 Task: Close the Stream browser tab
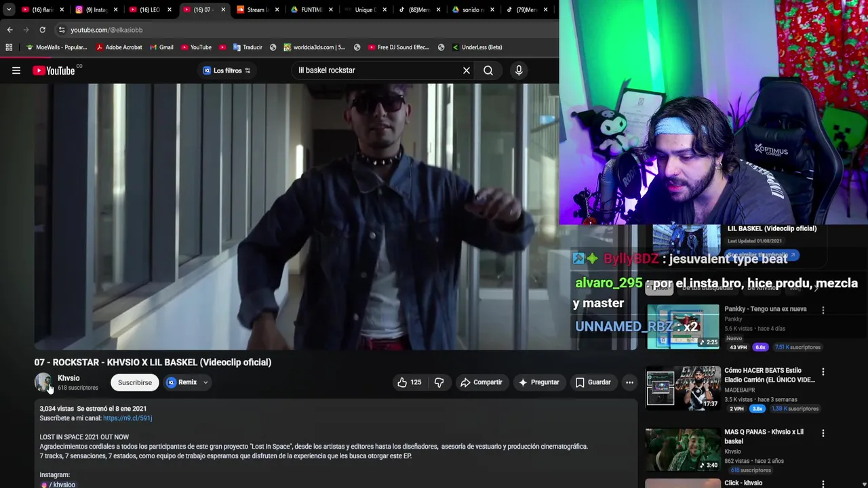tap(277, 10)
